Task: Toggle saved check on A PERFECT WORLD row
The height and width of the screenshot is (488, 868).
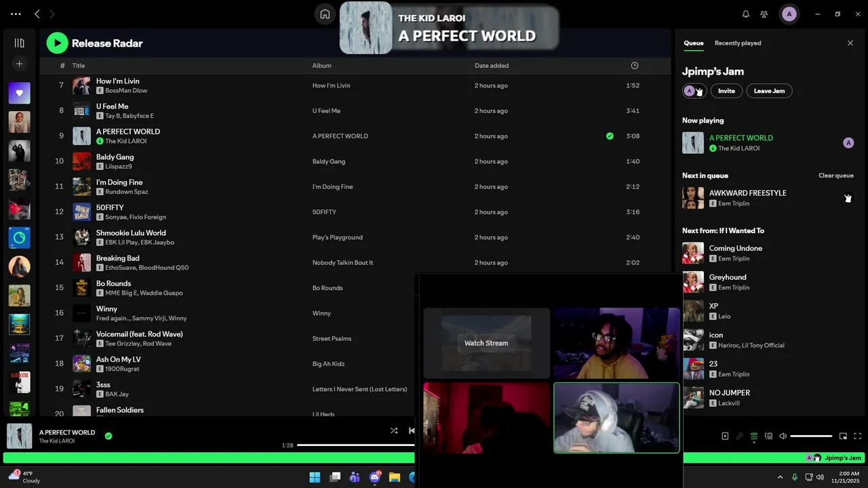Action: [x=610, y=136]
